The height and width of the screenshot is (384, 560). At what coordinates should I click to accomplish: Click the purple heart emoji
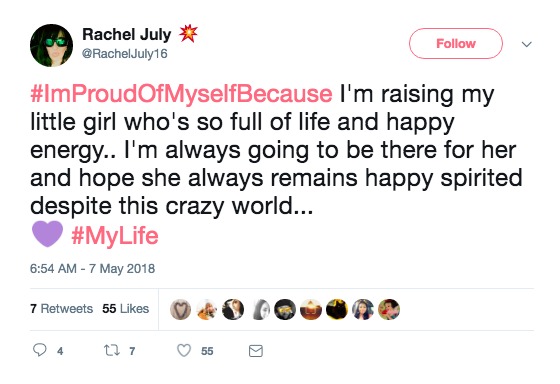tap(48, 234)
